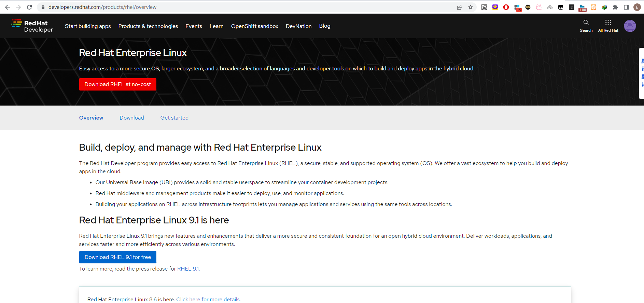Click the Universal Base Image bullet text
This screenshot has height=303, width=644.
coord(242,182)
